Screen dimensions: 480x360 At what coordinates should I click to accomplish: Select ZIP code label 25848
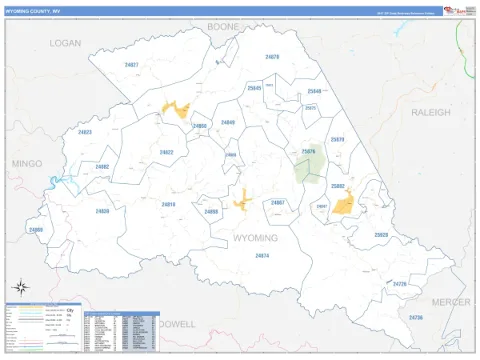(x=314, y=91)
